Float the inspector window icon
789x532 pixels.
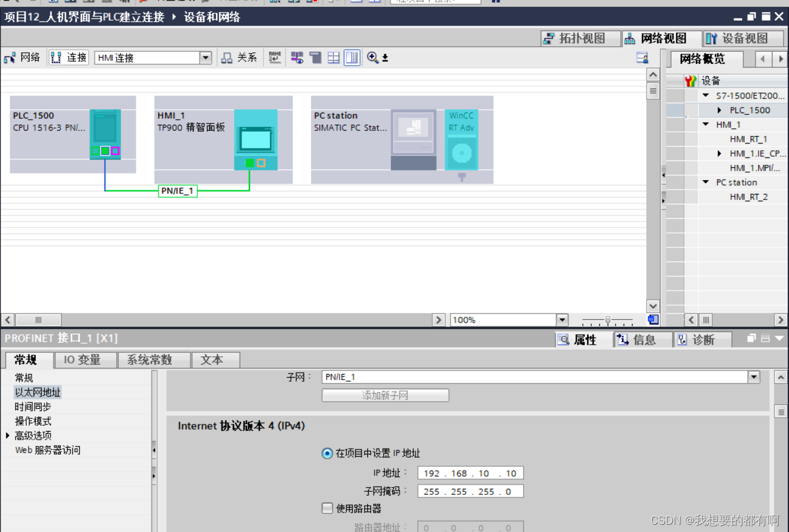coord(752,339)
